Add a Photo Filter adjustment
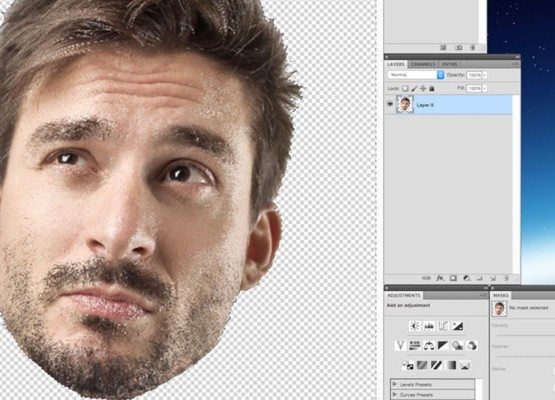The width and height of the screenshot is (555, 400). (x=457, y=345)
